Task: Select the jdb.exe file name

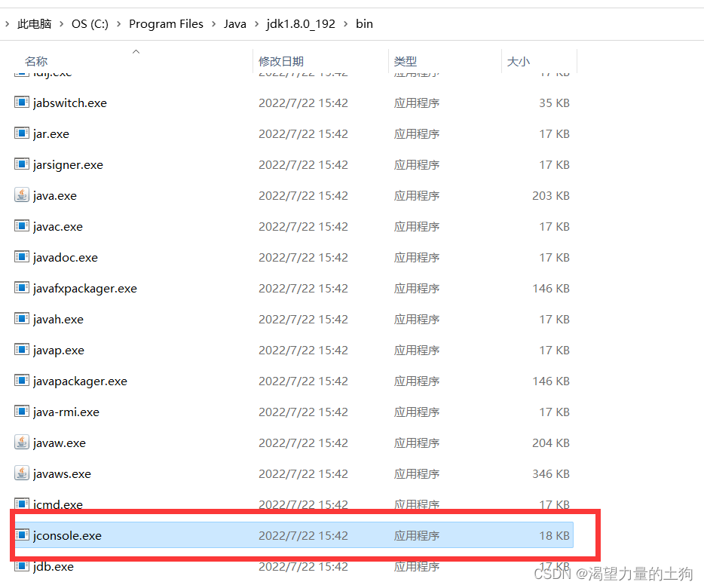Action: click(54, 566)
